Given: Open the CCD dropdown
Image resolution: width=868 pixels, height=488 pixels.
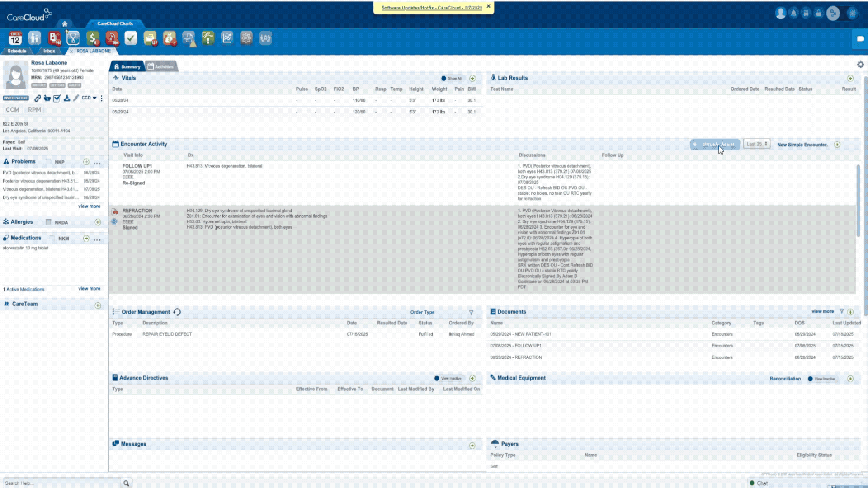Looking at the screenshot, I should pyautogui.click(x=89, y=98).
